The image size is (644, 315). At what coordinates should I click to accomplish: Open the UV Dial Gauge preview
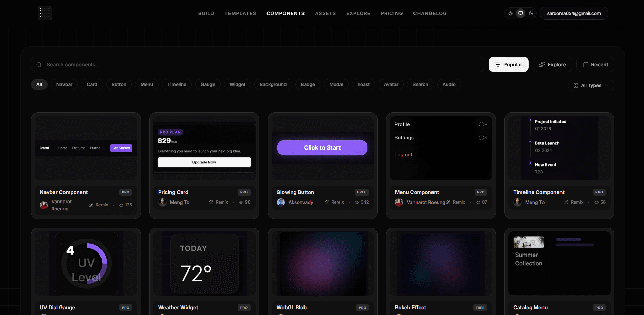pos(86,264)
